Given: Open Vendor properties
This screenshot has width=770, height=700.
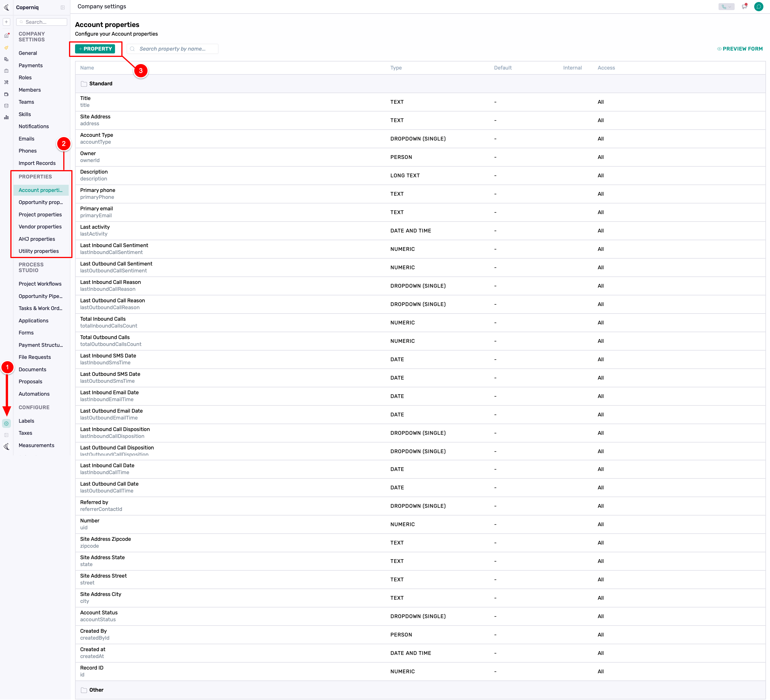Looking at the screenshot, I should pyautogui.click(x=40, y=227).
